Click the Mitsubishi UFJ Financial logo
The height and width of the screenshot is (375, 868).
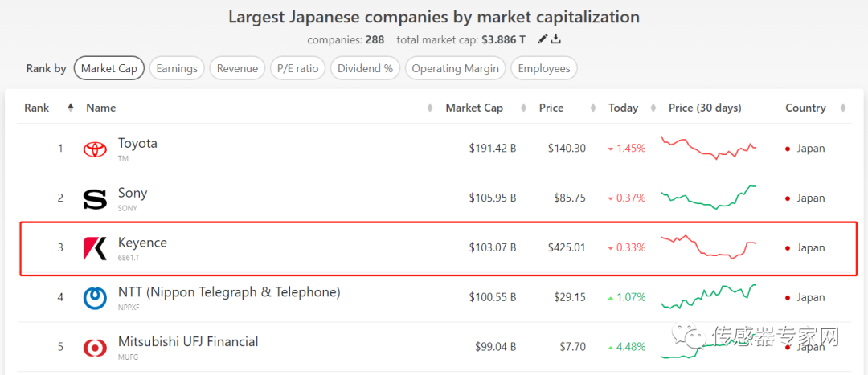click(95, 348)
